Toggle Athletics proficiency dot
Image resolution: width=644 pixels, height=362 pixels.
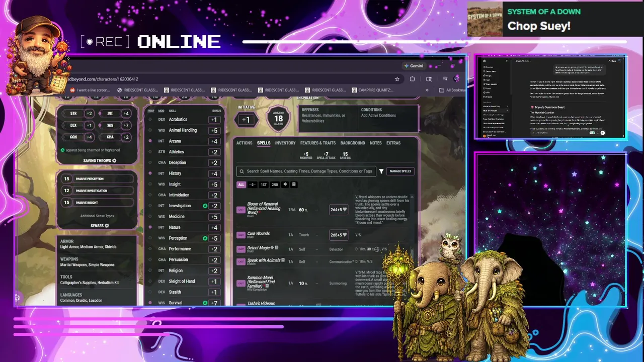150,152
